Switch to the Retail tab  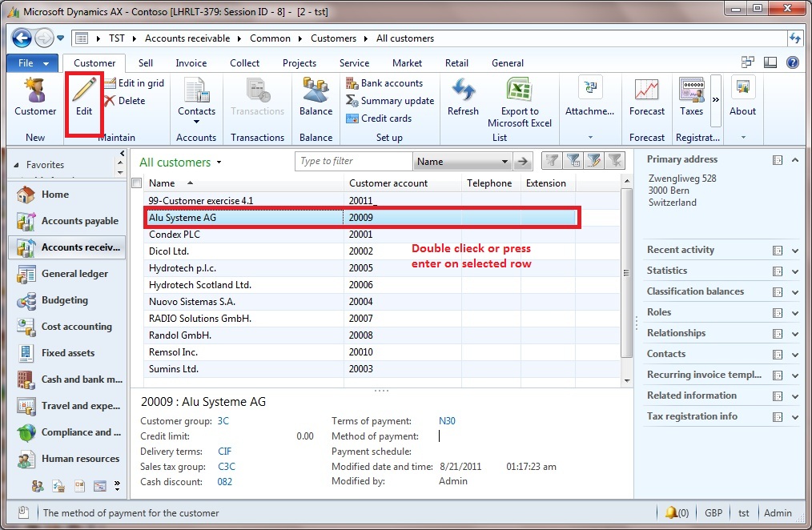(456, 62)
